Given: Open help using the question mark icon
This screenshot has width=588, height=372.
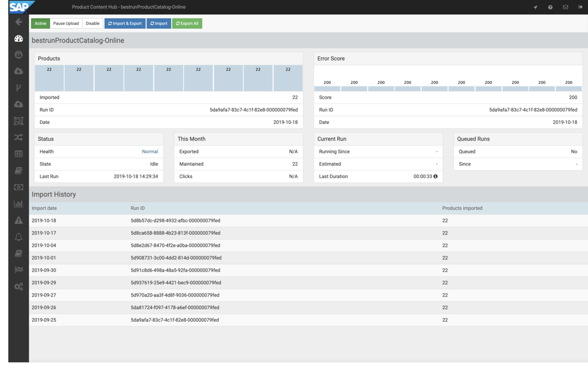Looking at the screenshot, I should pyautogui.click(x=550, y=7).
